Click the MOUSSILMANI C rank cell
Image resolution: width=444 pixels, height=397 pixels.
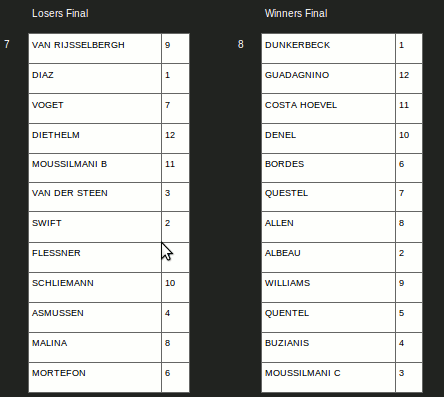click(409, 377)
